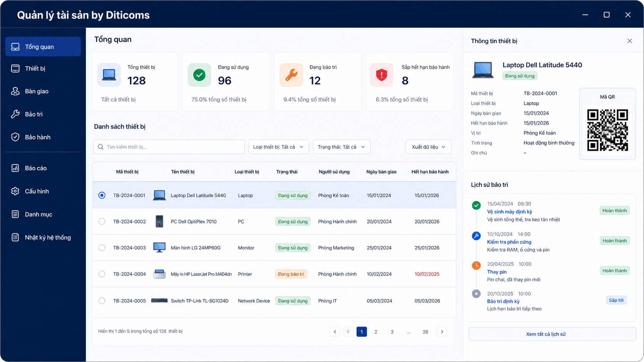The image size is (644, 362).
Task: Click the green check icon for Vệ sinh máy định kỳ
Action: pos(476,205)
